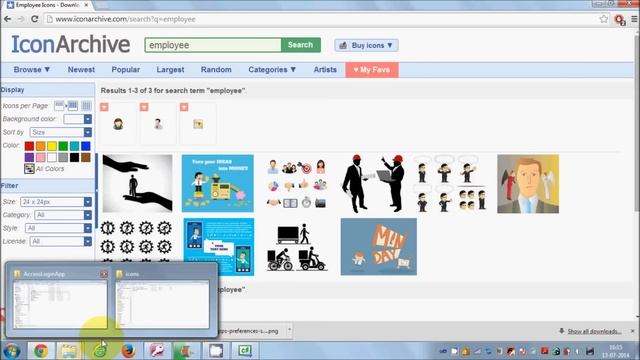Open the downloaded preferences png file

[248, 331]
